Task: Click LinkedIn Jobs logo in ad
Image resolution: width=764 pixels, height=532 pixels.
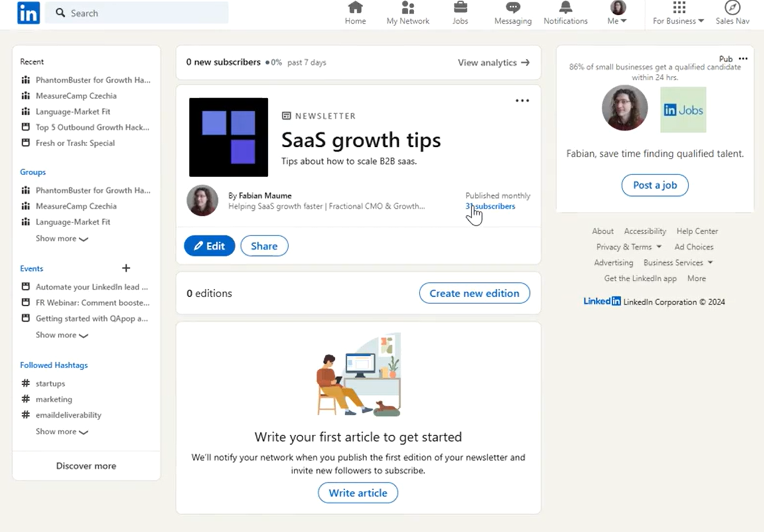Action: coord(683,110)
